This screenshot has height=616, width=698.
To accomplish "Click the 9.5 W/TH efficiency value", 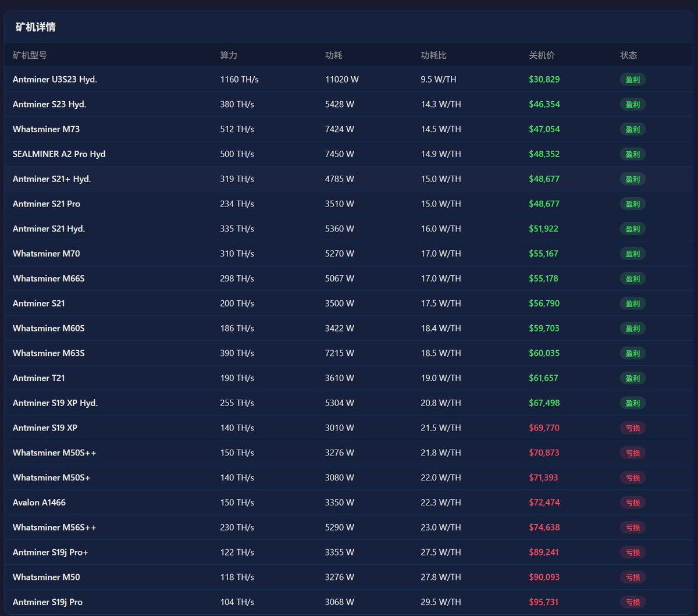I will pyautogui.click(x=439, y=79).
